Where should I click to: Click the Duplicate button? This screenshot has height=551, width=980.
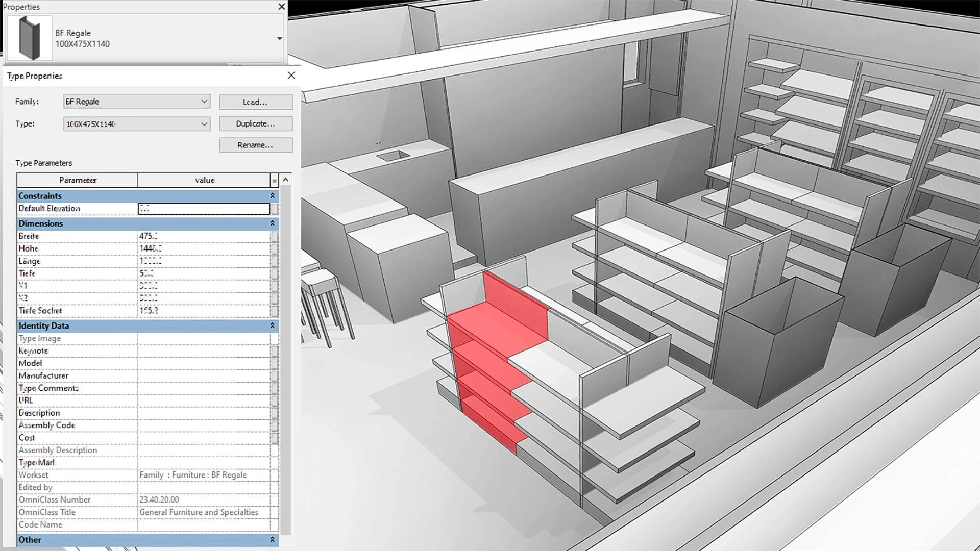255,123
